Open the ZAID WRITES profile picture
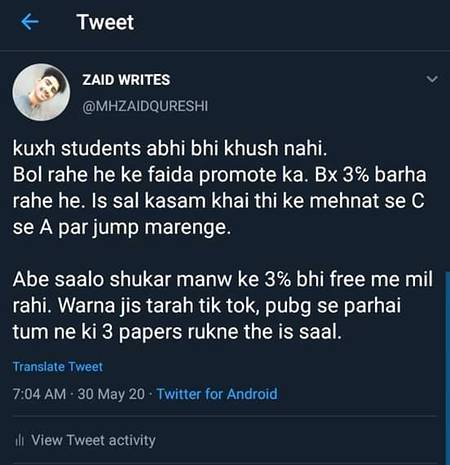Viewport: 450px width, 465px height. pyautogui.click(x=41, y=92)
